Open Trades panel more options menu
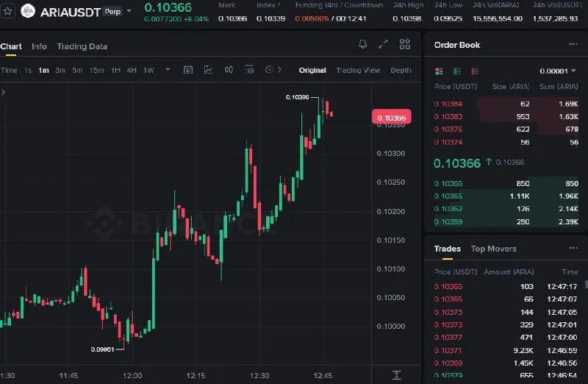Viewport: 588px width, 384px height. 573,248
